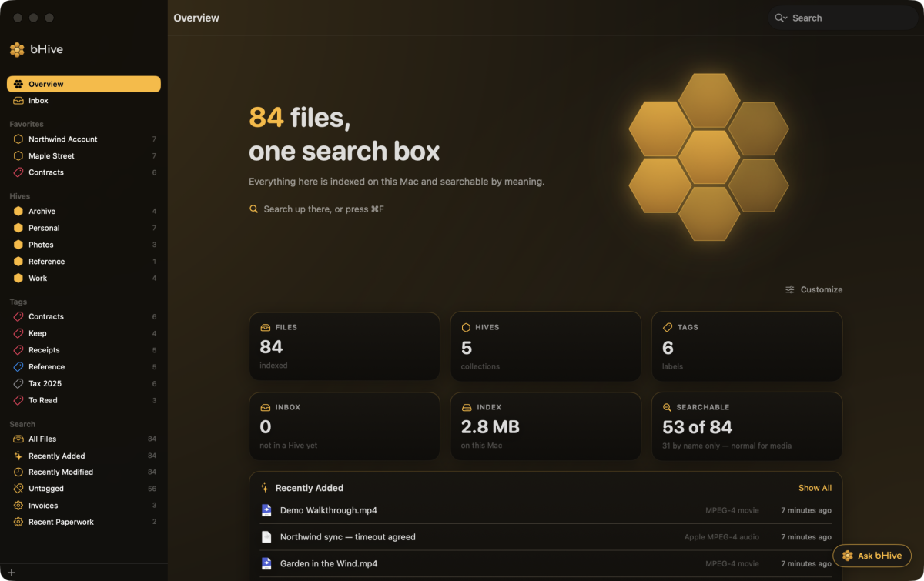The image size is (924, 581).
Task: Click 'Search up there, or press ⌘F'
Action: pyautogui.click(x=316, y=209)
